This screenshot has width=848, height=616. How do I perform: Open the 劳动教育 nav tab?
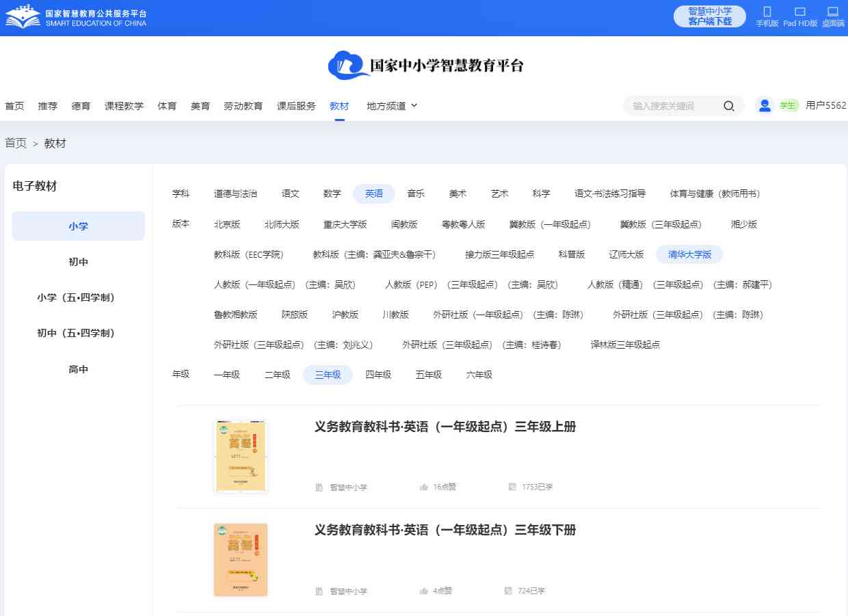point(243,106)
